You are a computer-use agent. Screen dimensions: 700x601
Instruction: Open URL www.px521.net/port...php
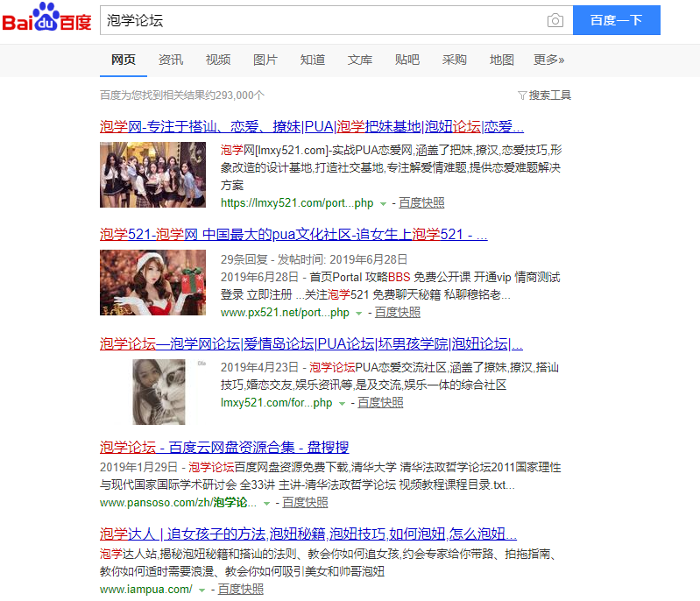tap(285, 313)
